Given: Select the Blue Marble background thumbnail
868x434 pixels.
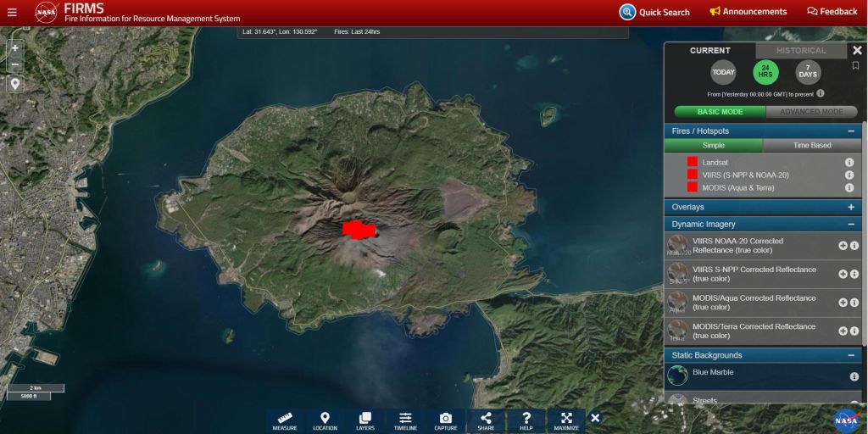Looking at the screenshot, I should point(678,376).
